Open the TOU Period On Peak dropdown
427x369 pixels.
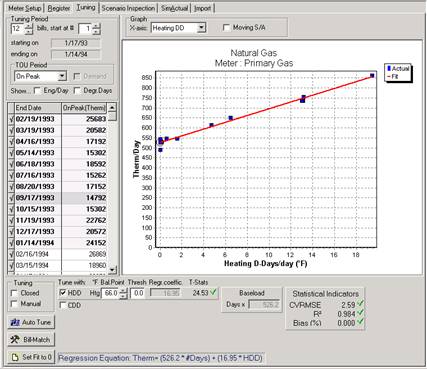click(62, 76)
